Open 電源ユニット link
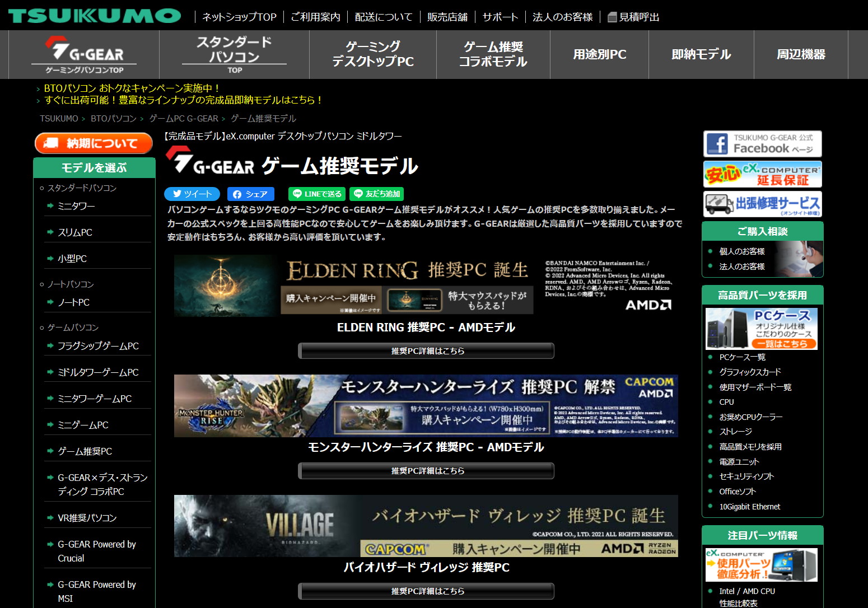868x608 pixels. pos(739,462)
